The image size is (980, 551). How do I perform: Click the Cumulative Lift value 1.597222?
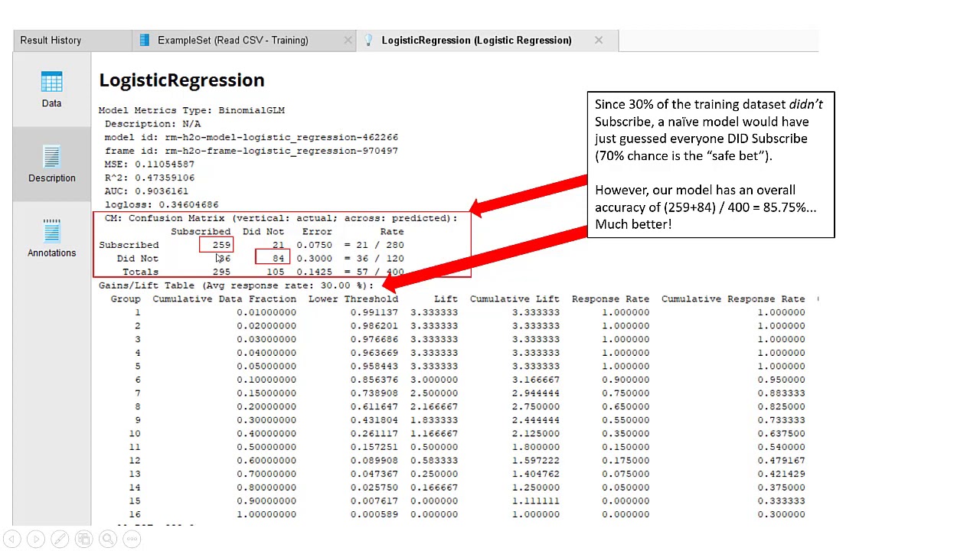536,461
